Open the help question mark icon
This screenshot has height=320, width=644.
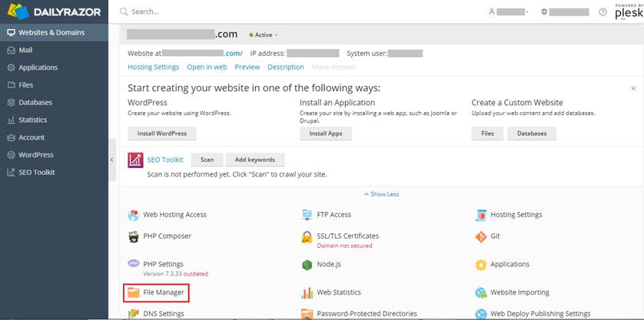603,12
